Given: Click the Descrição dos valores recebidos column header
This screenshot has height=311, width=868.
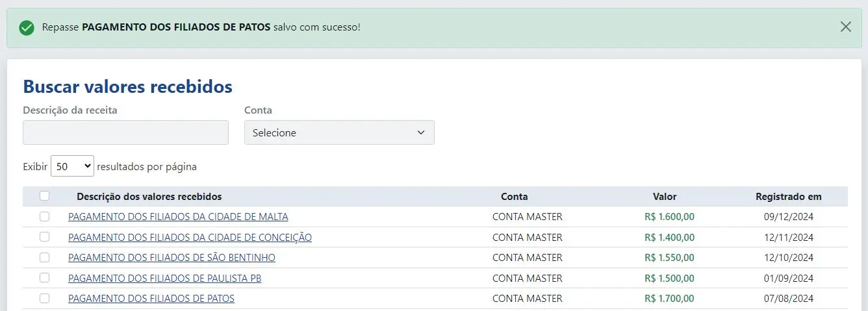Looking at the screenshot, I should coord(149,197).
